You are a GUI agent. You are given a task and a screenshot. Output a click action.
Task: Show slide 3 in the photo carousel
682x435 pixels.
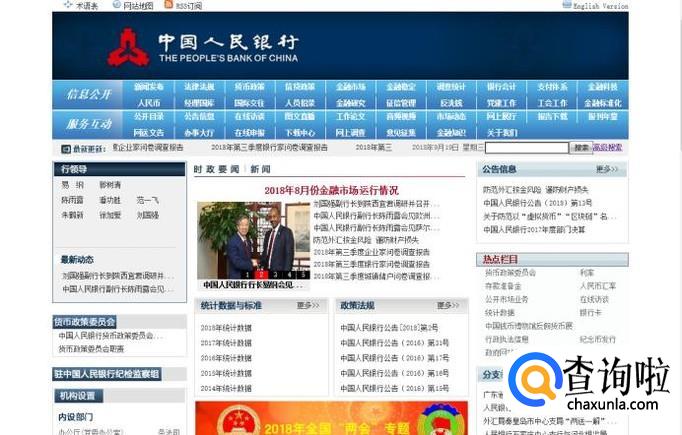275,274
